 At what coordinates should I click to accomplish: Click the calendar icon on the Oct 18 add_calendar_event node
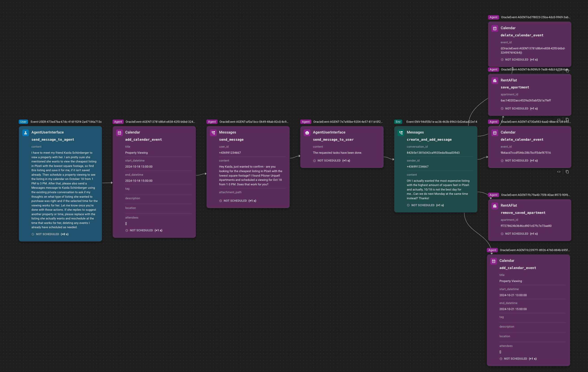pos(119,133)
